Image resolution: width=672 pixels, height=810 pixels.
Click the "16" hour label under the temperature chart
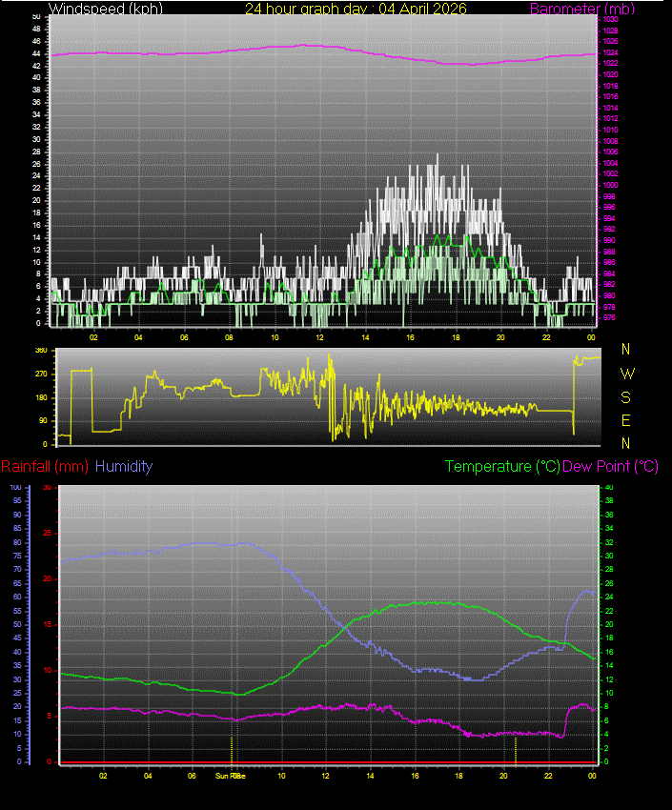(415, 776)
